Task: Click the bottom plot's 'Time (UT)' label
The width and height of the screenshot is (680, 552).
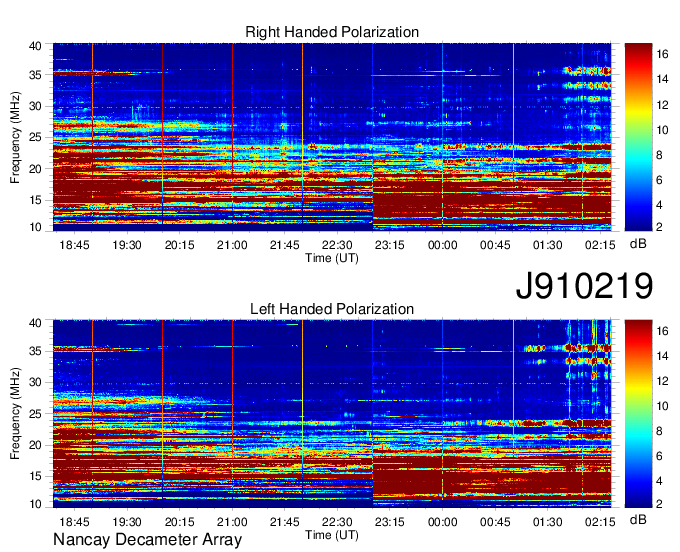Action: click(x=332, y=535)
